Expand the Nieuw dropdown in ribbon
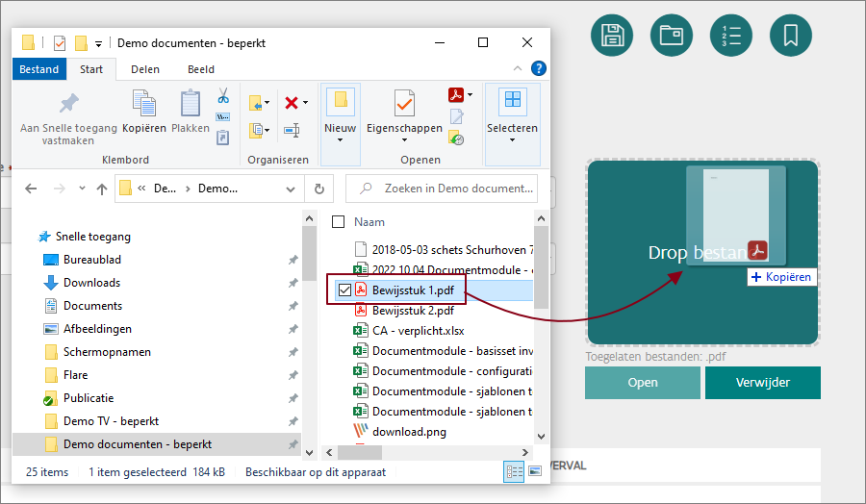Viewport: 866px width, 504px height. [x=340, y=139]
